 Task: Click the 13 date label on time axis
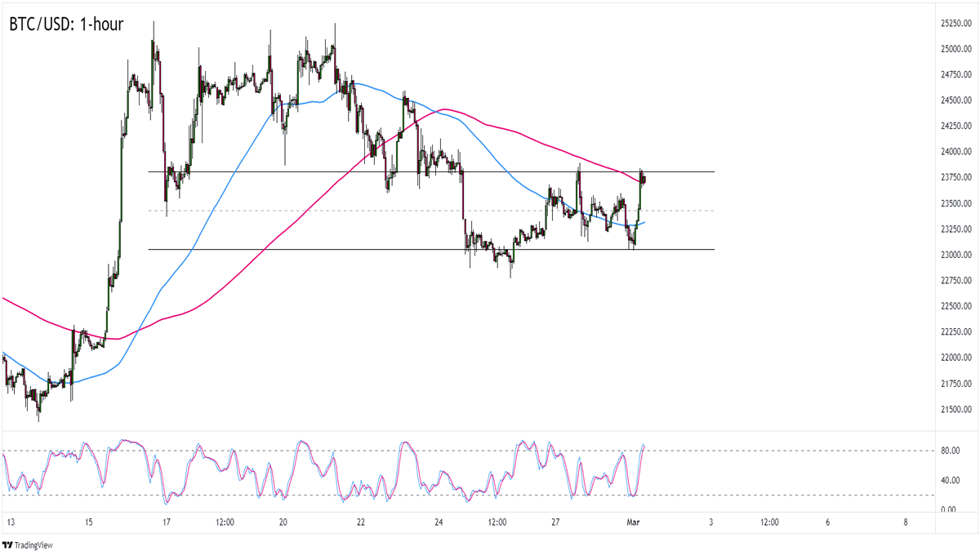9,522
